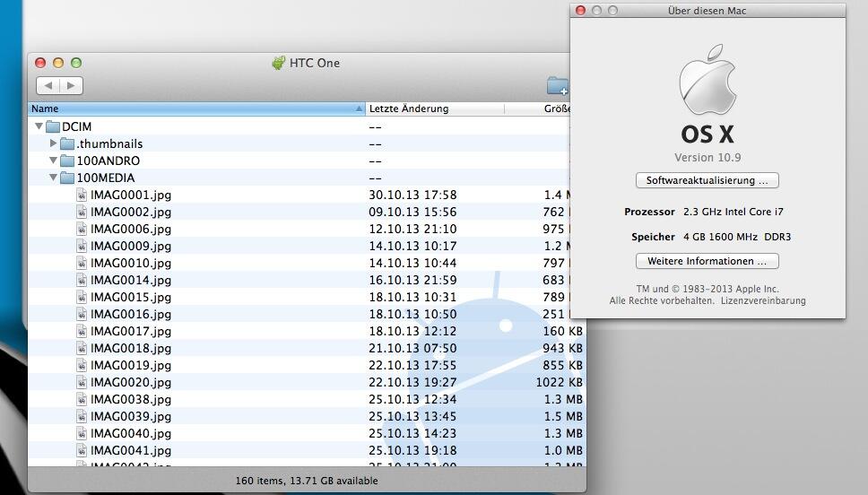The height and width of the screenshot is (495, 868).
Task: Click the forward arrow in HTC One window
Action: (x=72, y=86)
